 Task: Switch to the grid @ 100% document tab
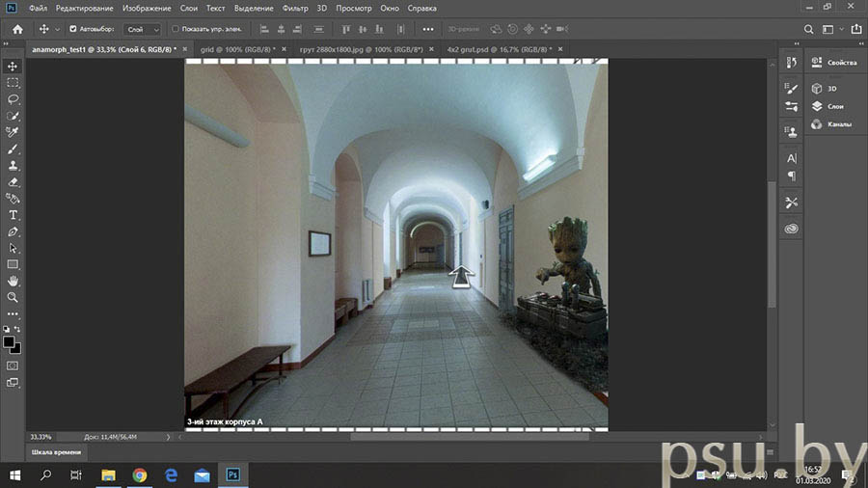tap(238, 49)
